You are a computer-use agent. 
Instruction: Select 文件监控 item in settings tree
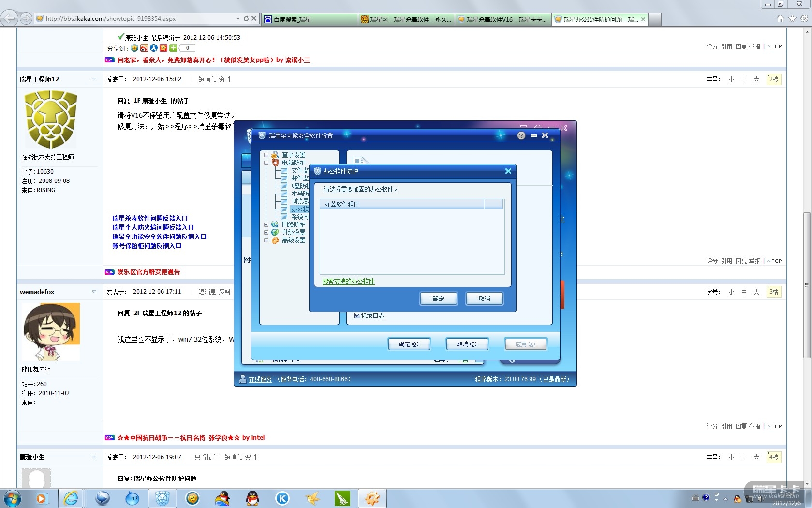pos(299,170)
